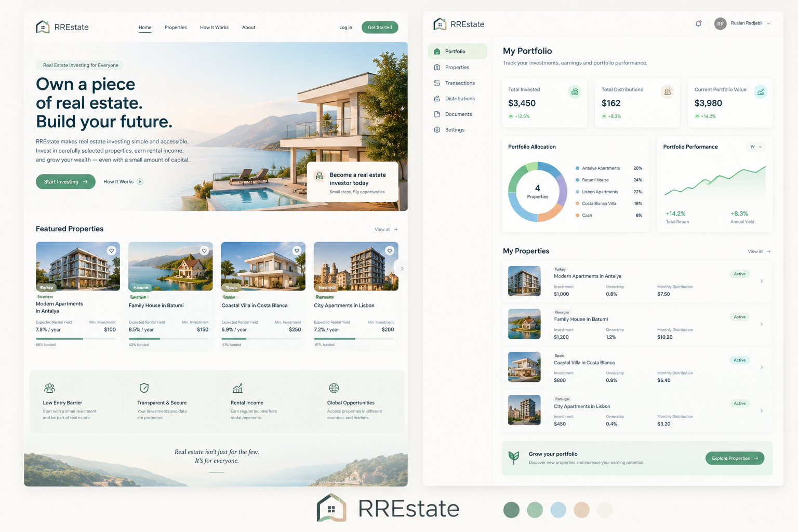Favorite the Modern Apartments in Antalya card

point(111,250)
